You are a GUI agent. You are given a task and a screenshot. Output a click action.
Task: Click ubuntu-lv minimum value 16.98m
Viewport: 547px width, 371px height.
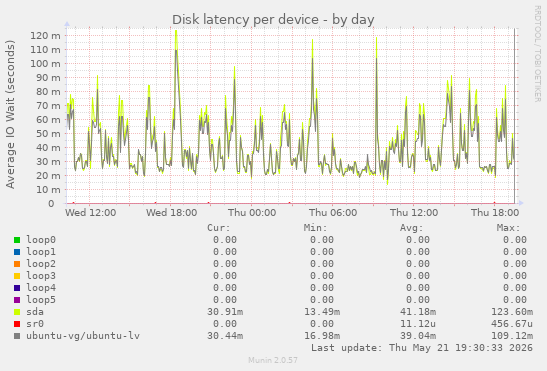tap(322, 336)
